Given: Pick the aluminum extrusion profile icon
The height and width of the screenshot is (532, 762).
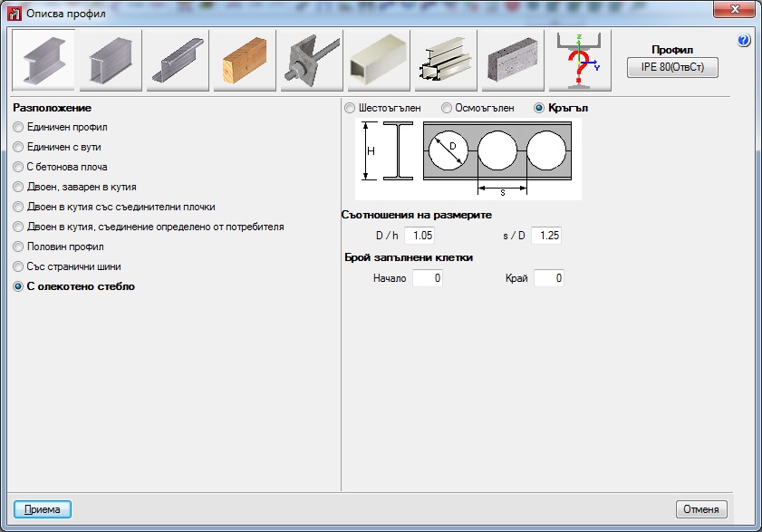Looking at the screenshot, I should coord(446,61).
